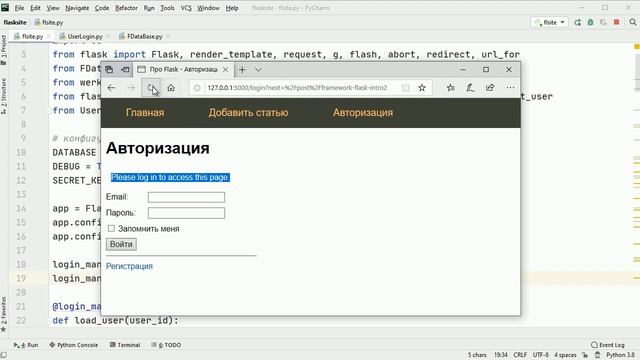Click the Email input field

[186, 197]
